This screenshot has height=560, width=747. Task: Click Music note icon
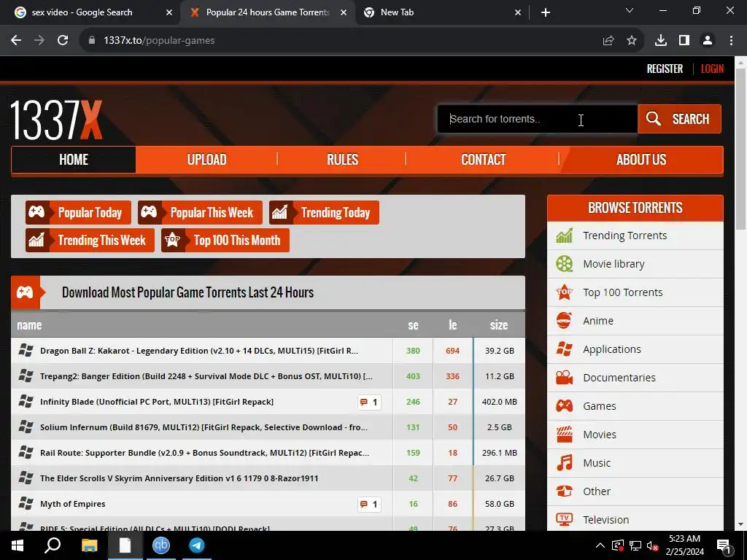[x=564, y=463]
